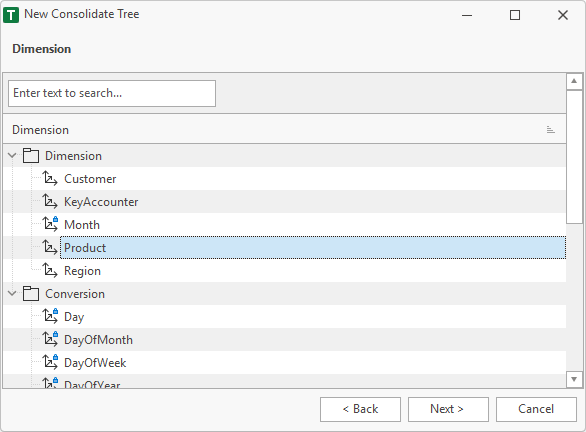This screenshot has width=586, height=432.
Task: Click the Customer dimension icon
Action: click(50, 179)
